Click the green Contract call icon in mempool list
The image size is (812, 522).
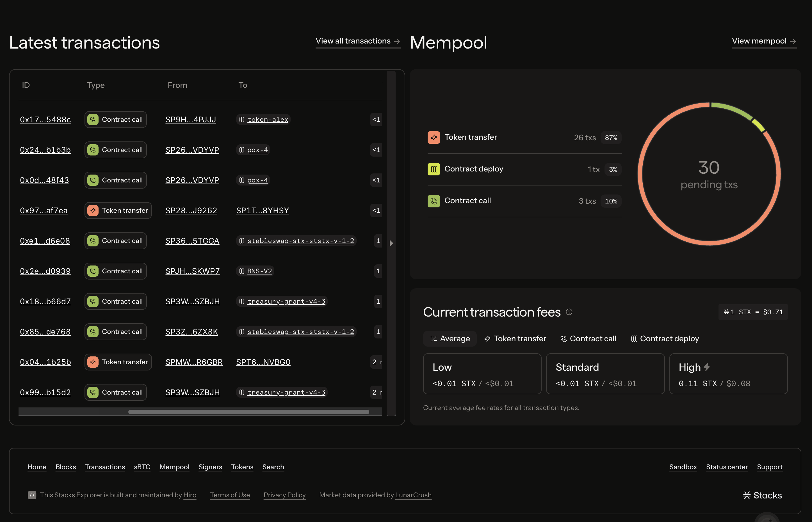point(434,201)
